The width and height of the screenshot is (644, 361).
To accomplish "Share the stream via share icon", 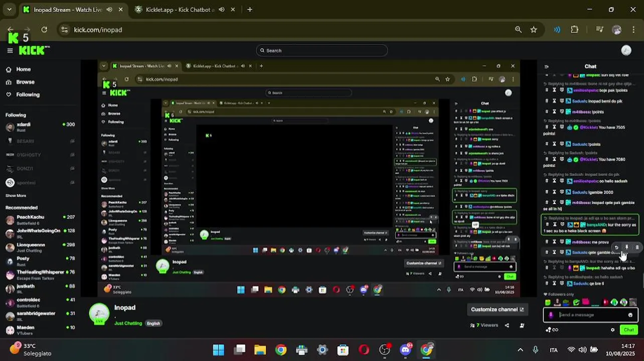I will pyautogui.click(x=507, y=325).
